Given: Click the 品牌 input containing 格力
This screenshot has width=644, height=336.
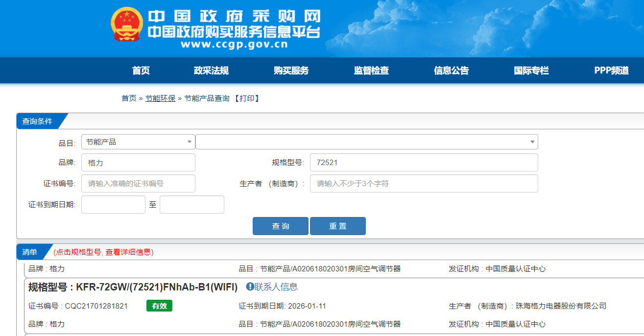Looking at the screenshot, I should pos(138,163).
